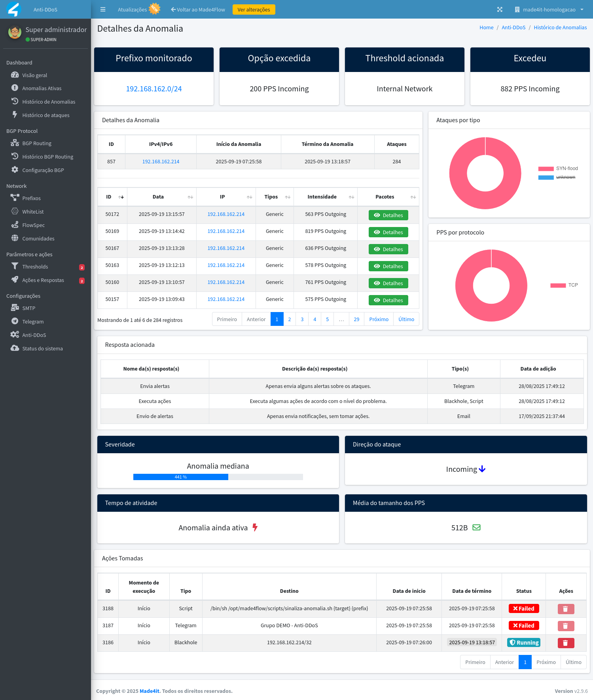Click the fullscreen expand icon
593x700 pixels.
tap(500, 9)
